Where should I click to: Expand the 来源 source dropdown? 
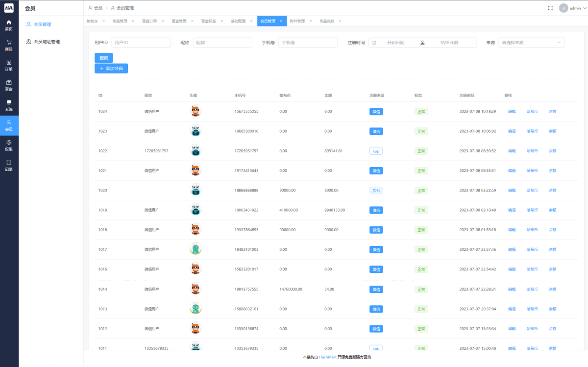[531, 43]
